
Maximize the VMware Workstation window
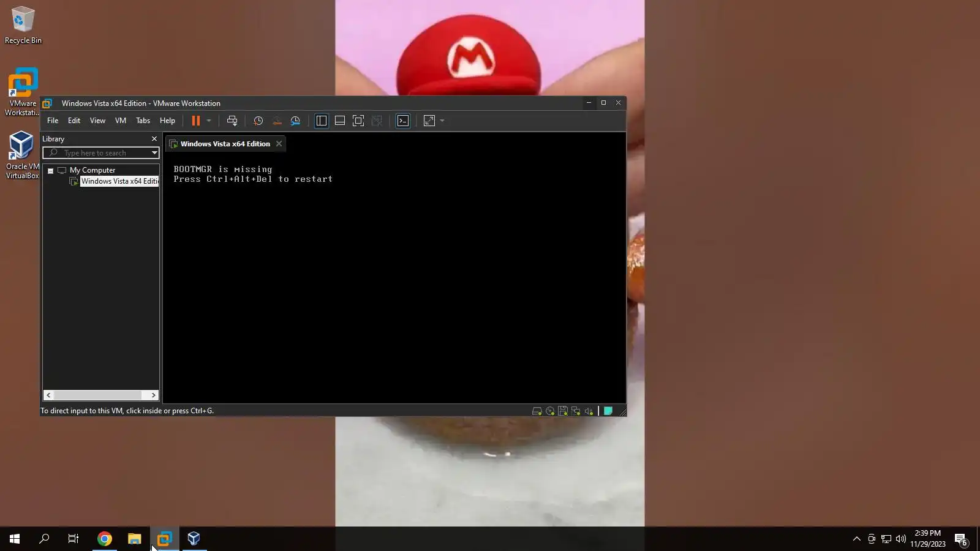(603, 103)
